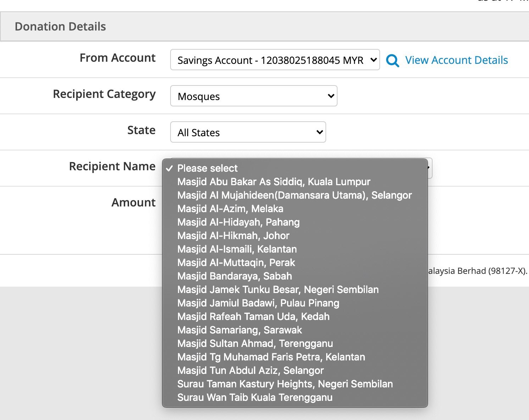This screenshot has width=529, height=420.
Task: Select Masjid Al-Hidayah, Pahang option
Action: [295, 222]
